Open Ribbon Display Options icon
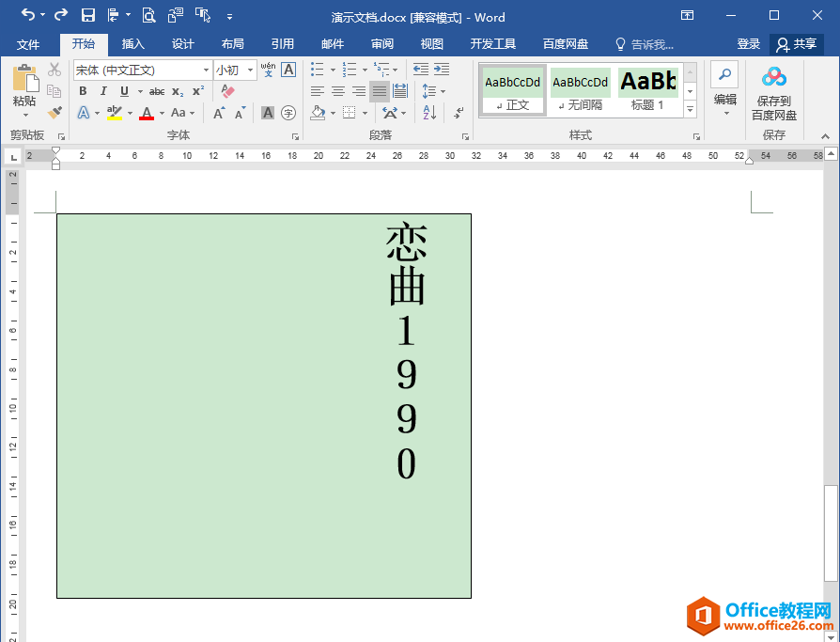840x642 pixels. [x=688, y=16]
